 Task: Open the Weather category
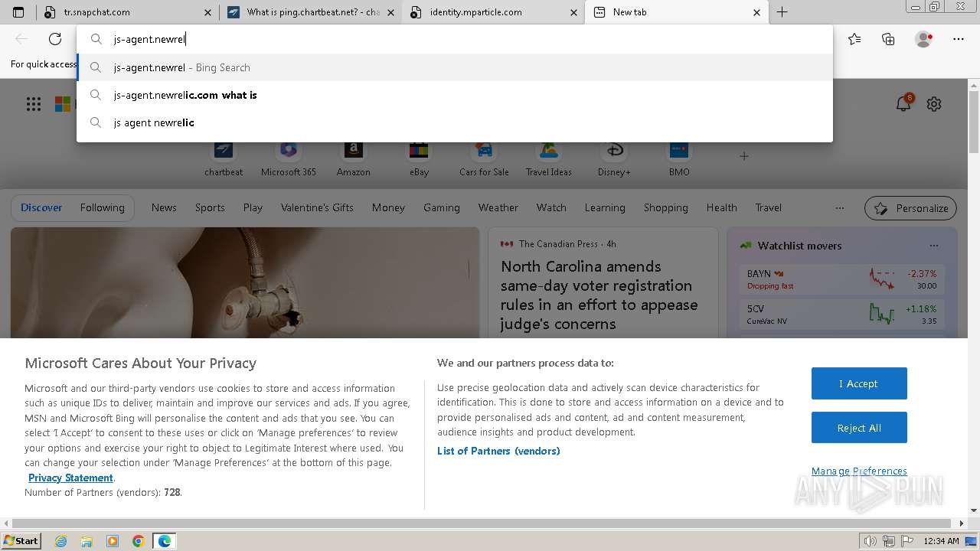click(x=498, y=207)
